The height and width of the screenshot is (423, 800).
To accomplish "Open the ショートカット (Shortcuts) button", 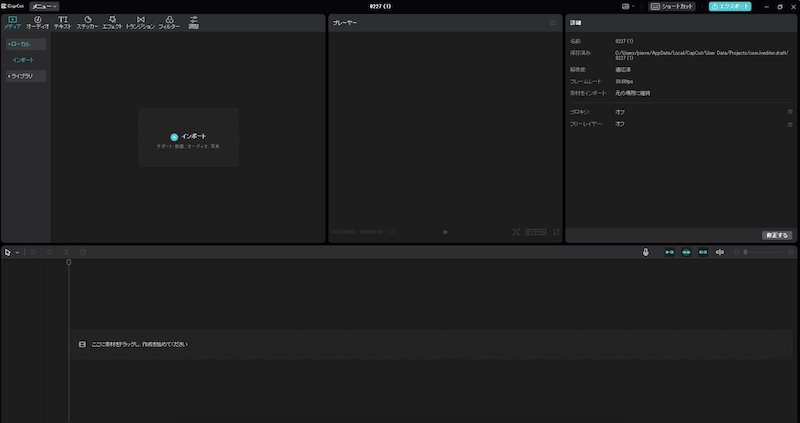I will coord(672,7).
